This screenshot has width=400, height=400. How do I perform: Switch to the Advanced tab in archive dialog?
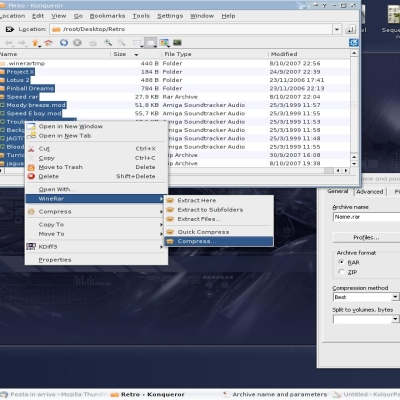coord(369,192)
